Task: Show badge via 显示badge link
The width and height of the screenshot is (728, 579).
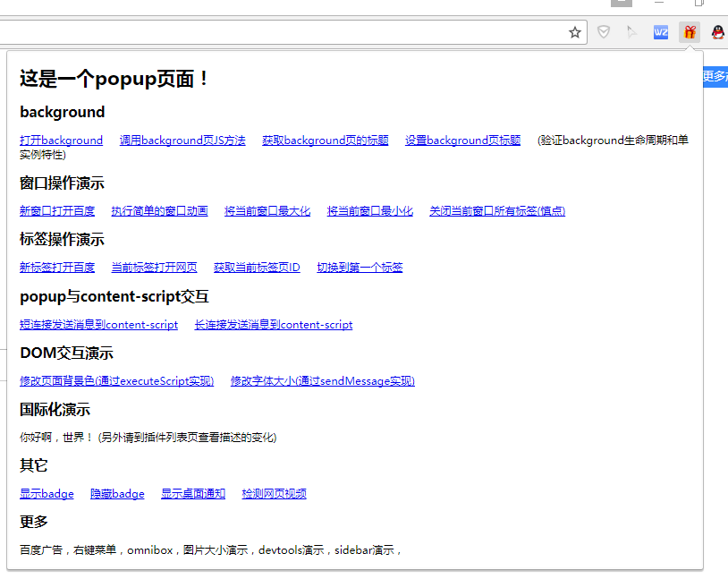Action: (47, 493)
